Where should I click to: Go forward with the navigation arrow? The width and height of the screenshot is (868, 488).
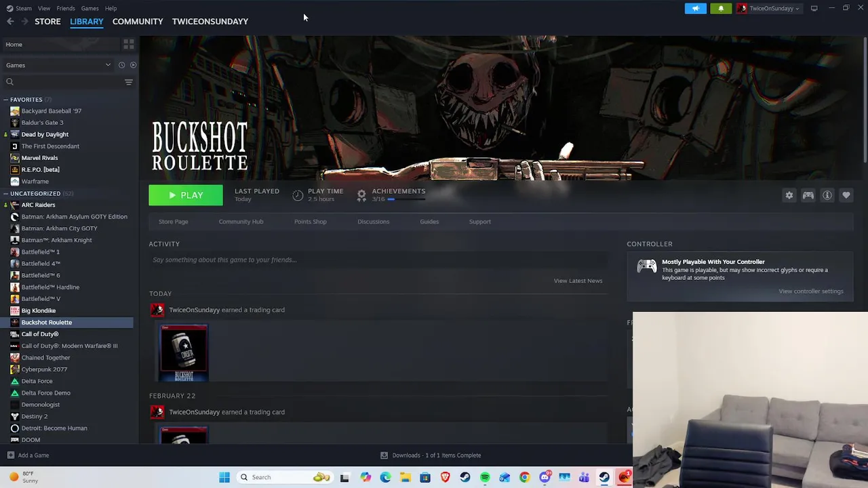tap(24, 22)
